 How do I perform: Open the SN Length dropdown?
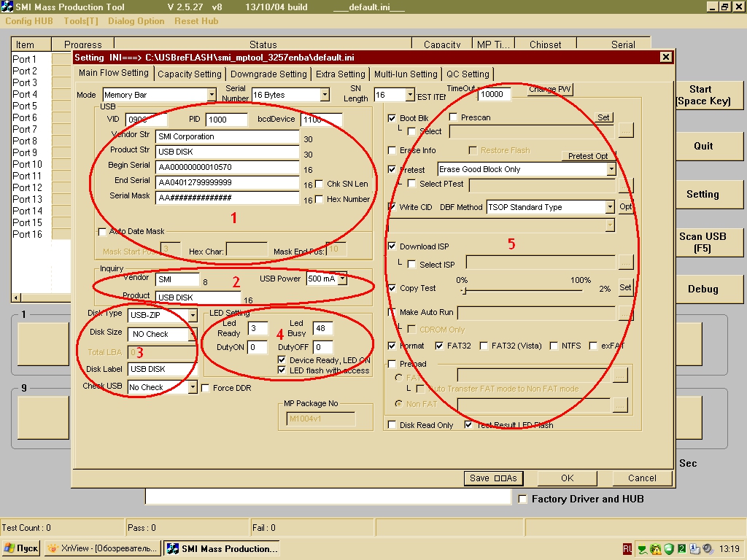[x=410, y=95]
